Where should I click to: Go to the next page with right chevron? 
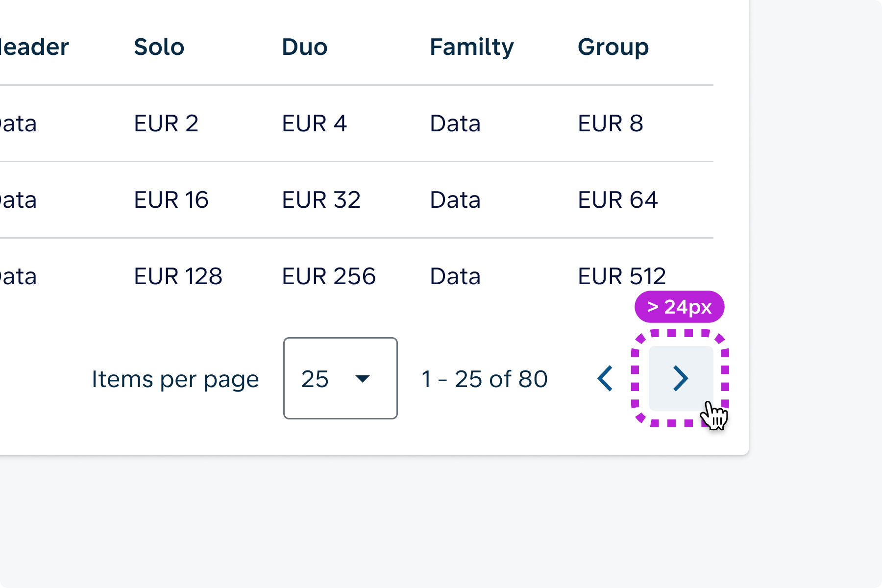click(681, 378)
